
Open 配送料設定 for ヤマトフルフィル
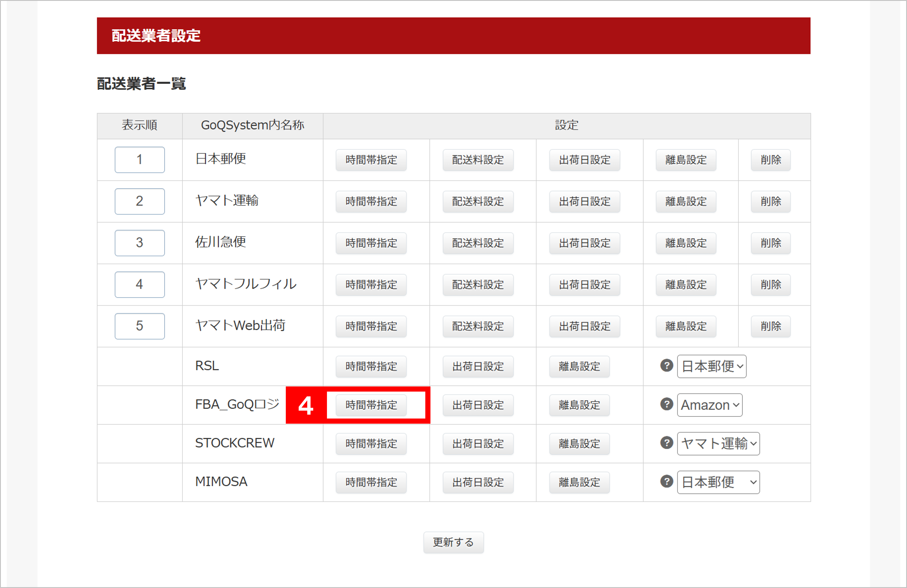pyautogui.click(x=478, y=285)
